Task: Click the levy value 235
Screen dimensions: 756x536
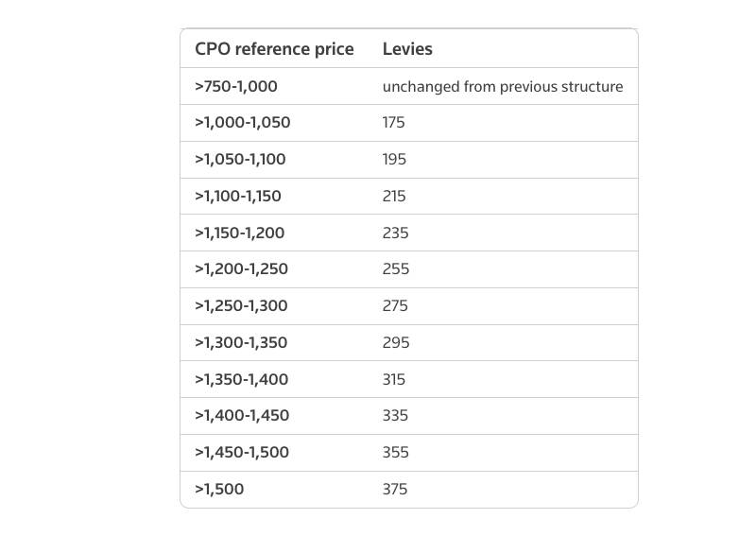Action: click(395, 233)
